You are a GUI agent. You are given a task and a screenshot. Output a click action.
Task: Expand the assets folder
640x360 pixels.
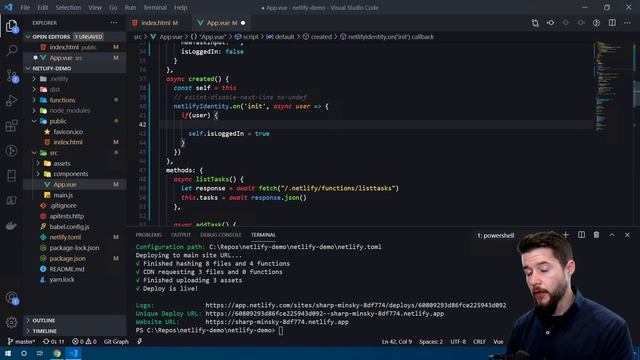(75, 163)
